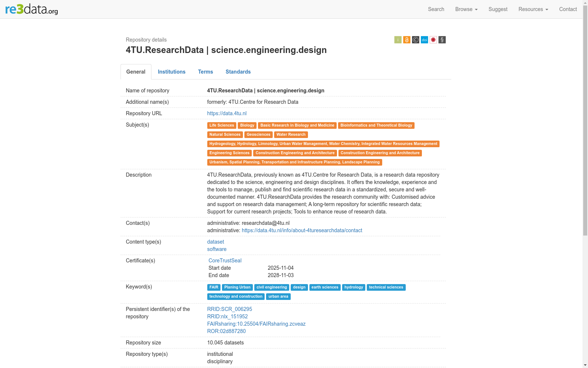The image size is (588, 368).
Task: Click the FAIR keyword tag
Action: click(x=214, y=287)
